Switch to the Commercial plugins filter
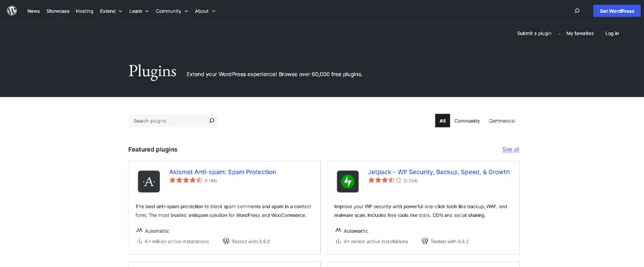The image size is (644, 267). tap(502, 121)
